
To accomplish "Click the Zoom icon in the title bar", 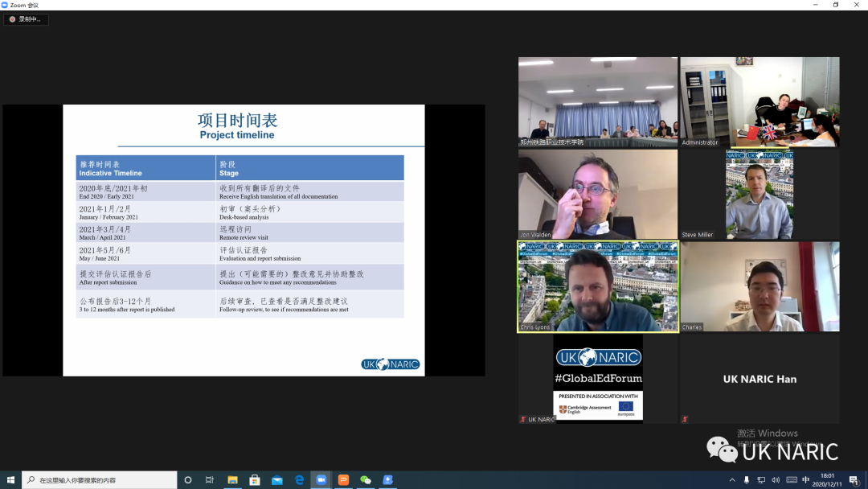I will pos(5,5).
